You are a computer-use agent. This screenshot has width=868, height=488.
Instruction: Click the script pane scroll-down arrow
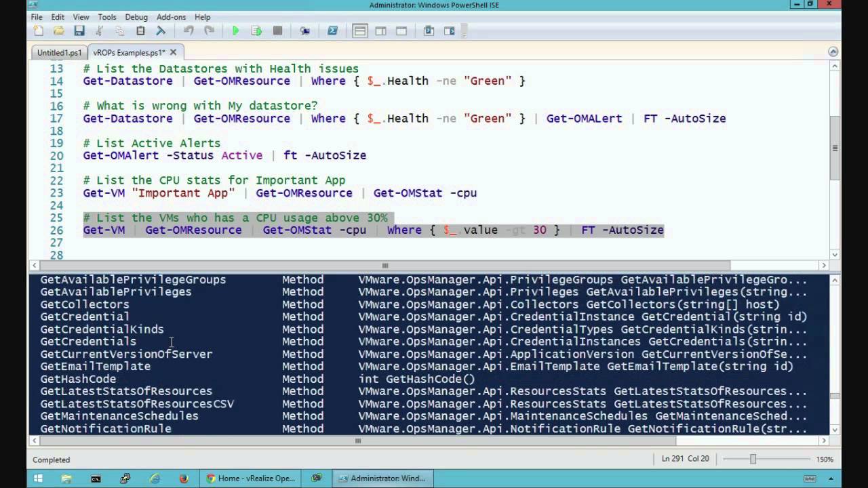coord(835,255)
